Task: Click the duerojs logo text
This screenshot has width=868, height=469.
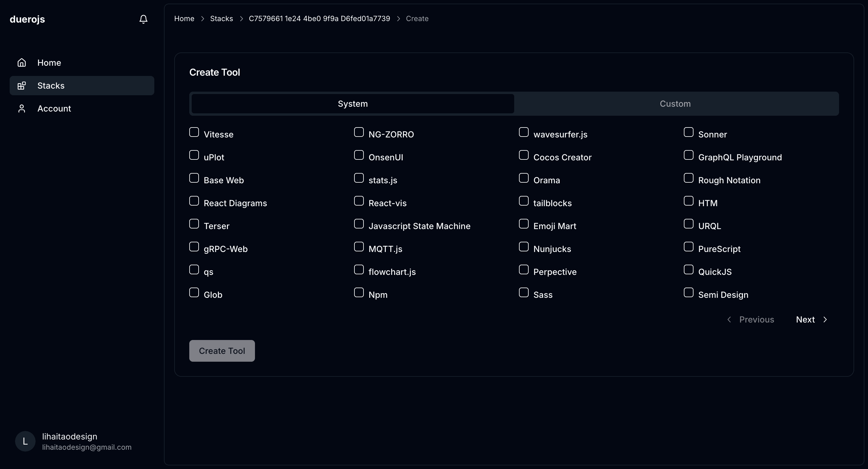Action: click(27, 19)
